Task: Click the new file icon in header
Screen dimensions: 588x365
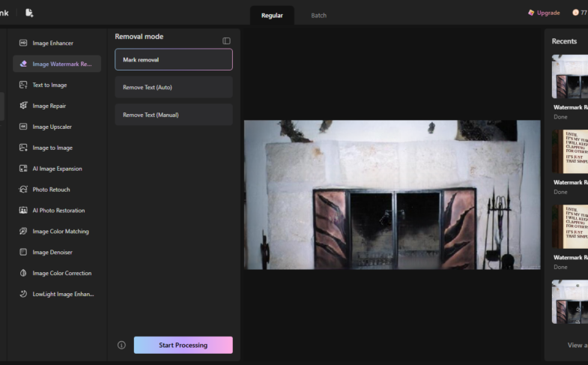Action: (29, 13)
